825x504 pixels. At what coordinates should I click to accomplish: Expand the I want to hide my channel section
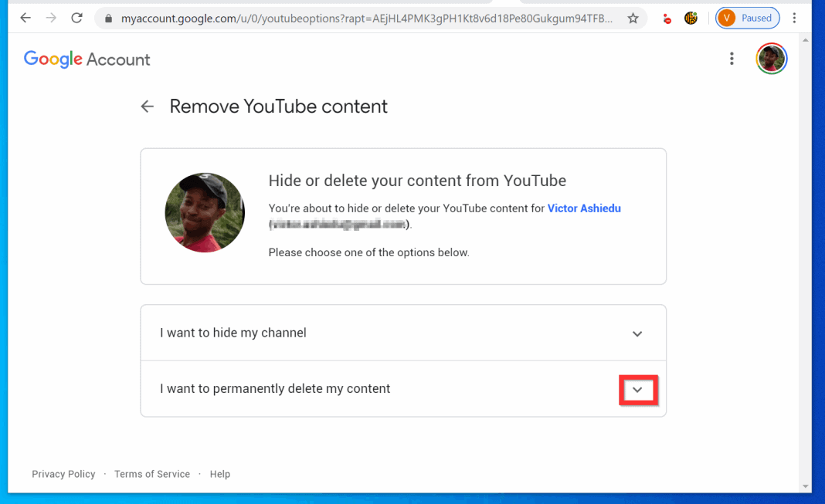click(637, 333)
